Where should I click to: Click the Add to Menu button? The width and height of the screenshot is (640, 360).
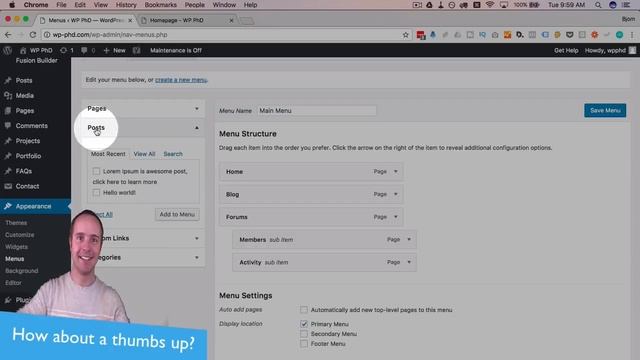tap(177, 214)
